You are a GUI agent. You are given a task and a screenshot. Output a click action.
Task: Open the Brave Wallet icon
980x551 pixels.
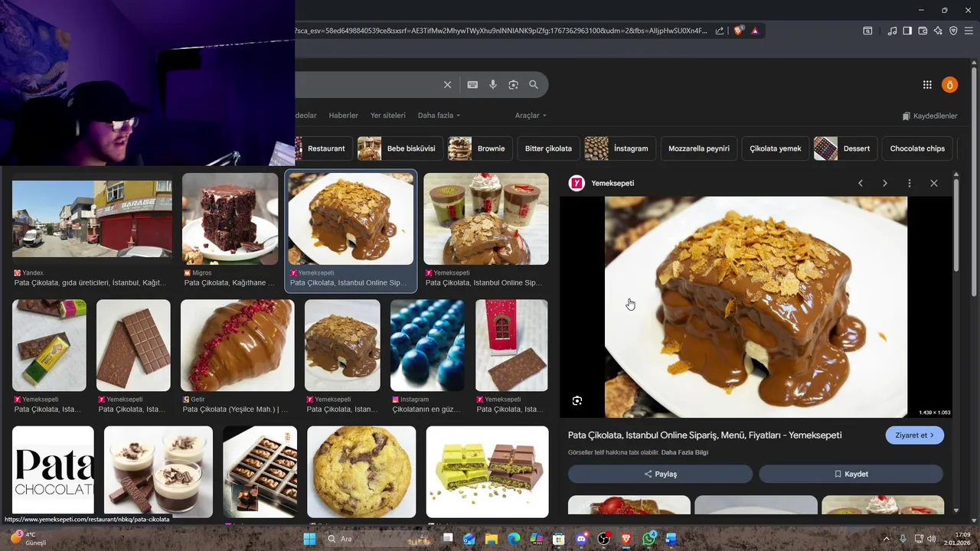(923, 31)
